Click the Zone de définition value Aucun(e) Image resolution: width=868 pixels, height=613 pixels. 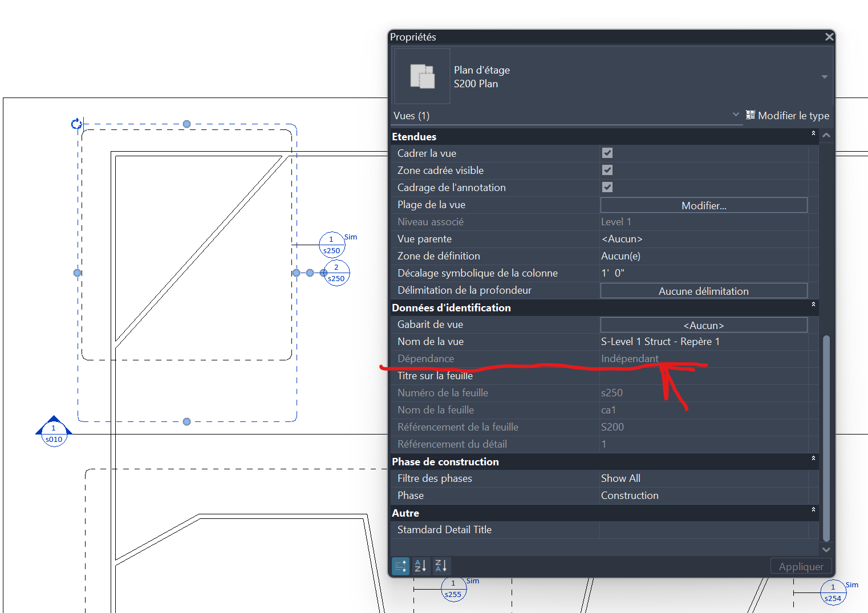click(x=620, y=256)
